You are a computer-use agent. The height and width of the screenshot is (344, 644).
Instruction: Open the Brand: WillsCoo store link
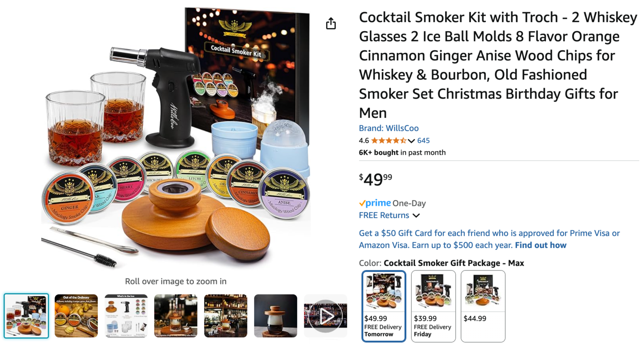[x=389, y=128]
